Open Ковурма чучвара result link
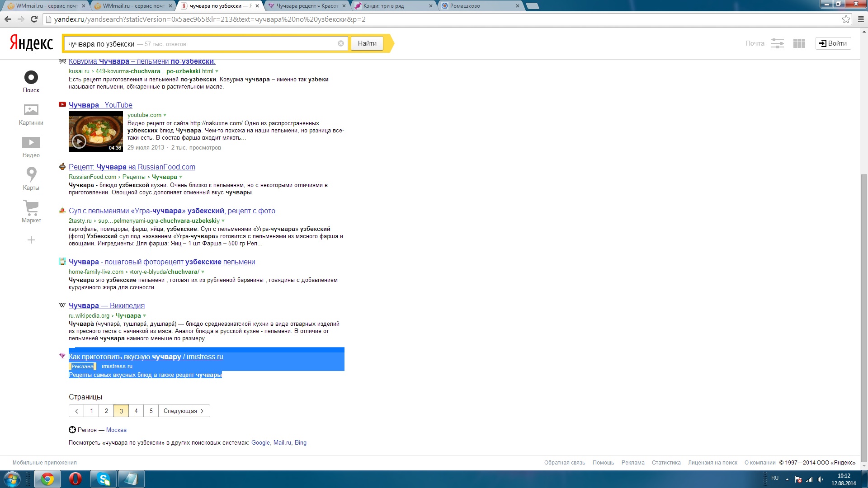Screen dimensions: 868x488 [142, 61]
